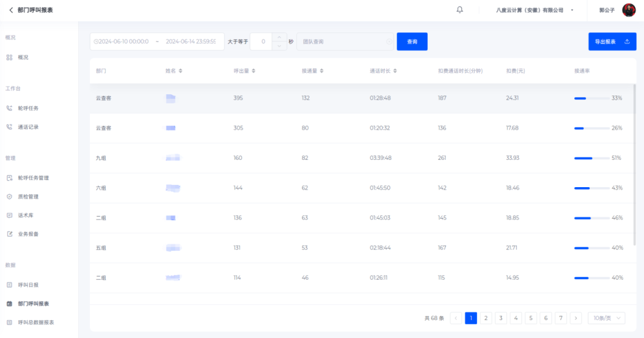Sort table by 接通量 column arrows
Viewport: 644px width, 338px height.
coord(321,71)
